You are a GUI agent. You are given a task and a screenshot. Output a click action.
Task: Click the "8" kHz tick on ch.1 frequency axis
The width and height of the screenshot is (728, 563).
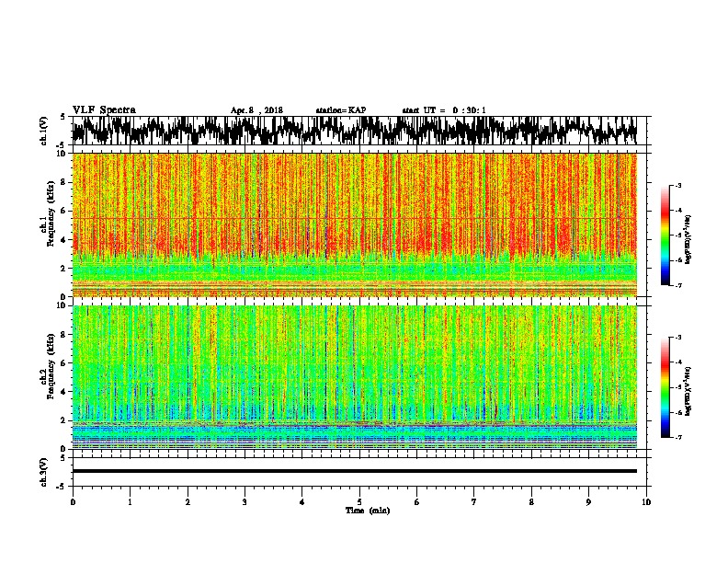pos(64,182)
